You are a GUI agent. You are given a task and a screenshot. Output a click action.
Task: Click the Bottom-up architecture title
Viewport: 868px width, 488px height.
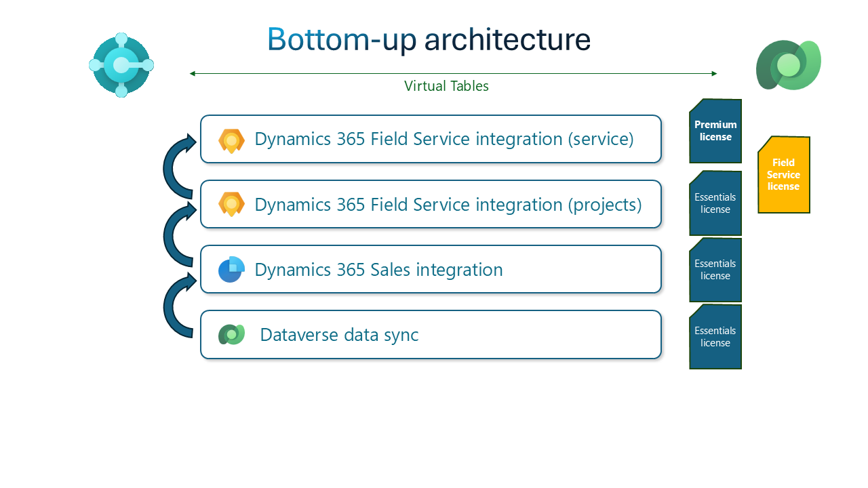pyautogui.click(x=429, y=40)
